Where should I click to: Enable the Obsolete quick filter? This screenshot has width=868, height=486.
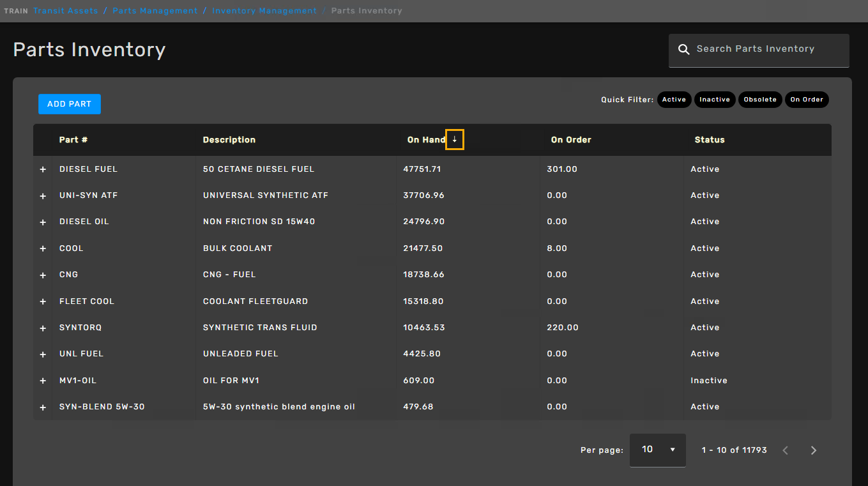pos(759,100)
